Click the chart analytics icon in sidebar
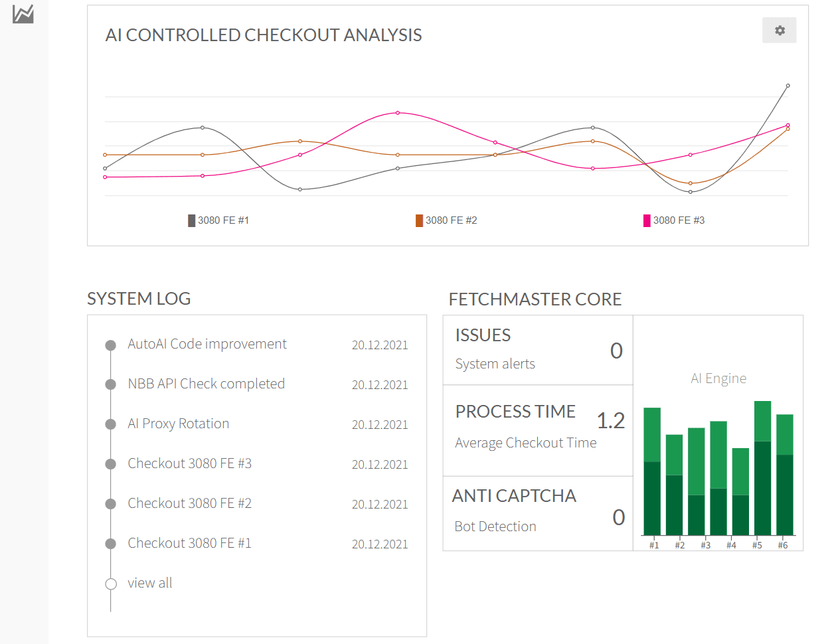 (23, 14)
